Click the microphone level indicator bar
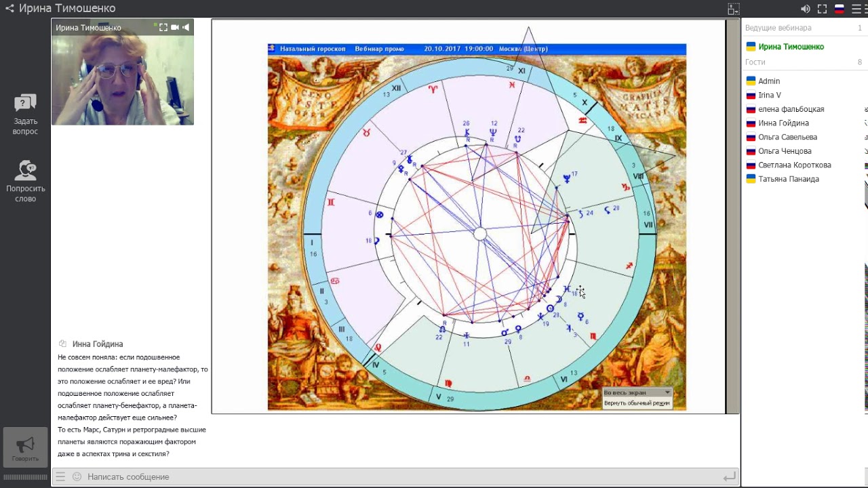Screen dimensions: 868x488 click(25, 477)
